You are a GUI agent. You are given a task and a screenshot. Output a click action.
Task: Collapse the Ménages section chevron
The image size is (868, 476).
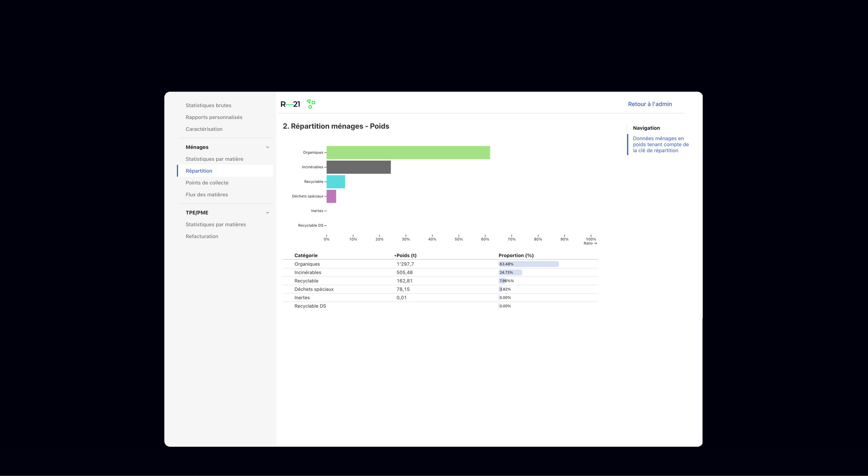(267, 147)
